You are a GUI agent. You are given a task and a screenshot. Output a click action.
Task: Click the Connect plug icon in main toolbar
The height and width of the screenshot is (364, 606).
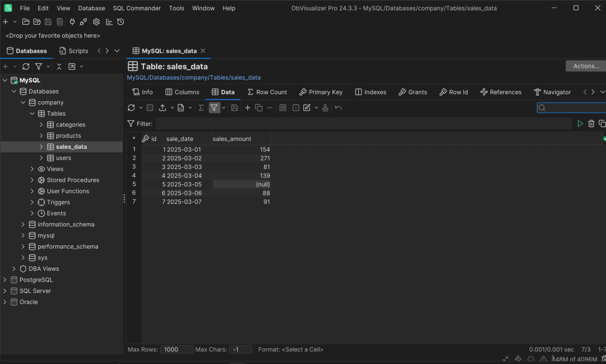pos(72,22)
